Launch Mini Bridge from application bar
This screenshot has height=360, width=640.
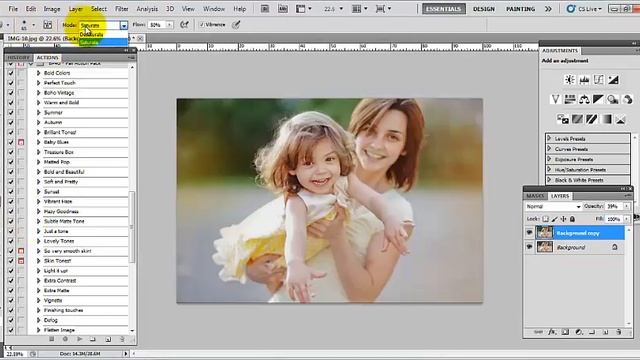point(283,9)
